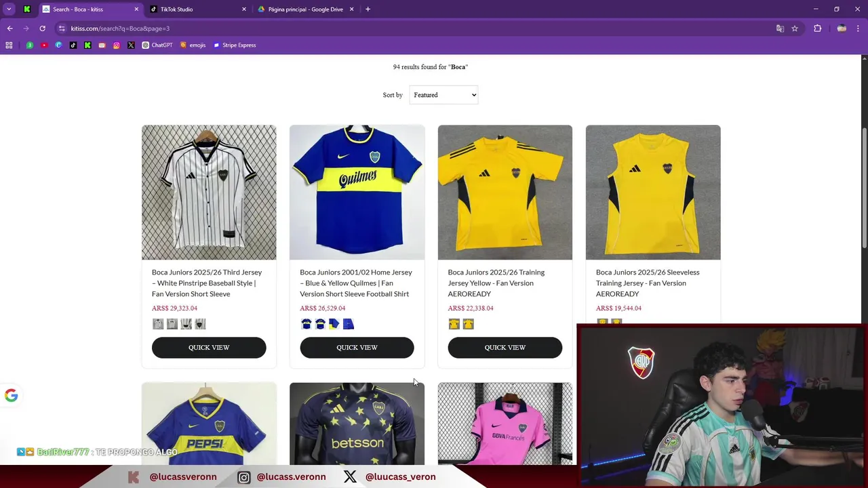This screenshot has height=488, width=868.
Task: Click the price ARS$ 22,338.04
Action: tap(471, 308)
